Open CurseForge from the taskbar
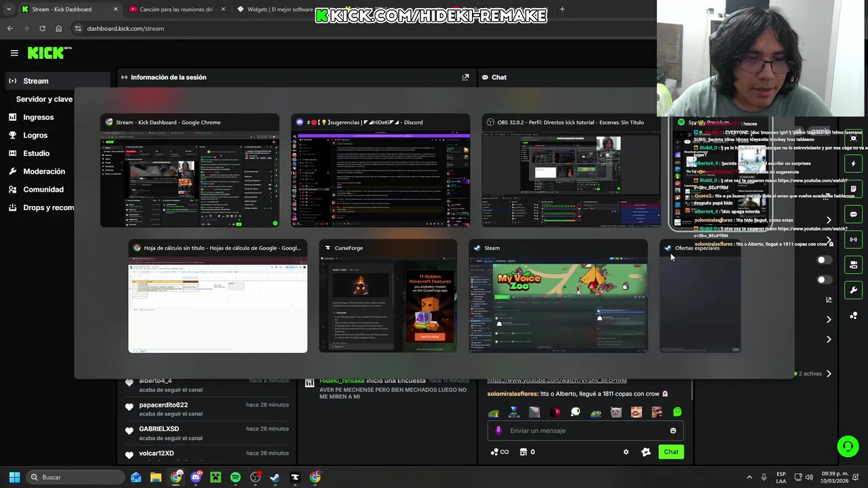The image size is (868, 488). click(295, 477)
